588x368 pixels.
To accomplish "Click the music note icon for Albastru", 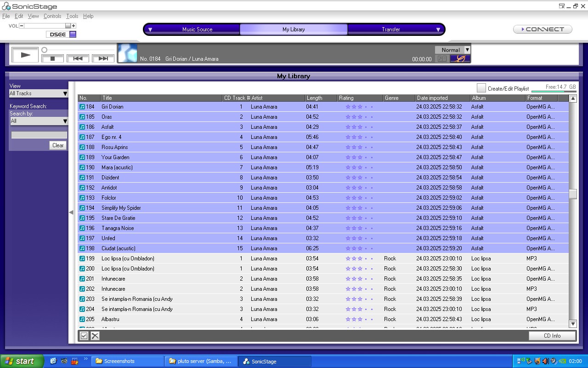I will 82,319.
